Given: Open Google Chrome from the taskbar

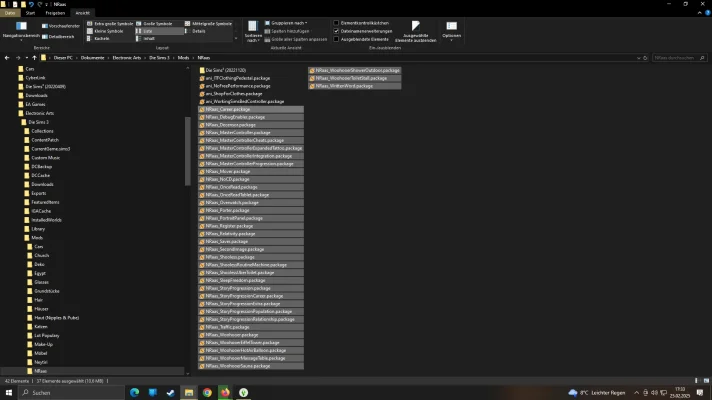Looking at the screenshot, I should [x=207, y=393].
